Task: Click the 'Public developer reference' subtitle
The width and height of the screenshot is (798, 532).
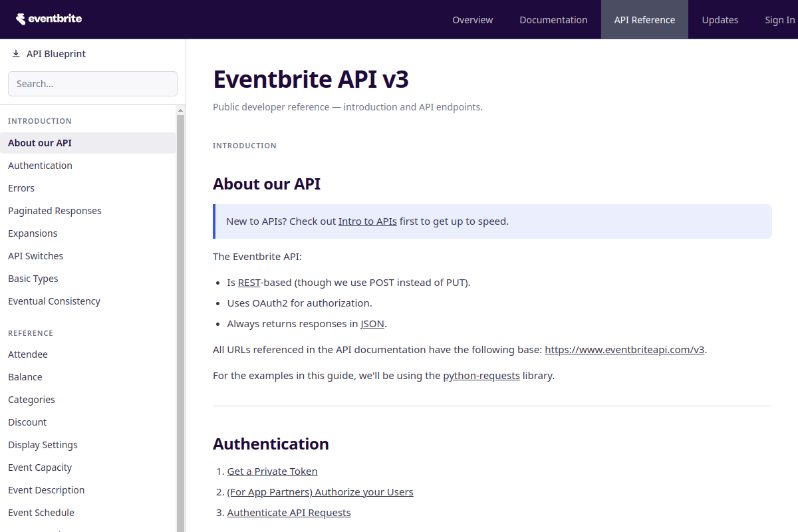Action: point(348,107)
